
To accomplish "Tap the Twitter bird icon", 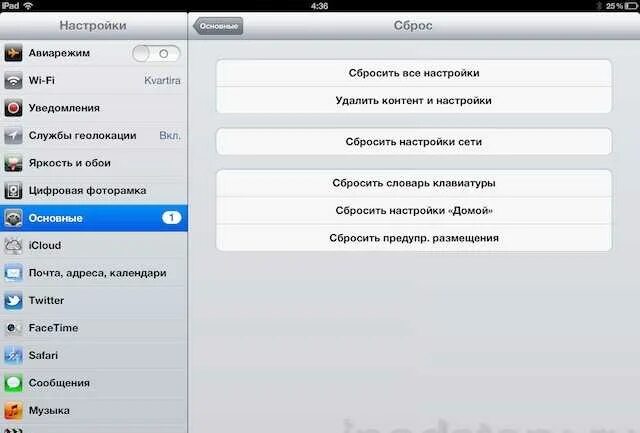I will 13,301.
